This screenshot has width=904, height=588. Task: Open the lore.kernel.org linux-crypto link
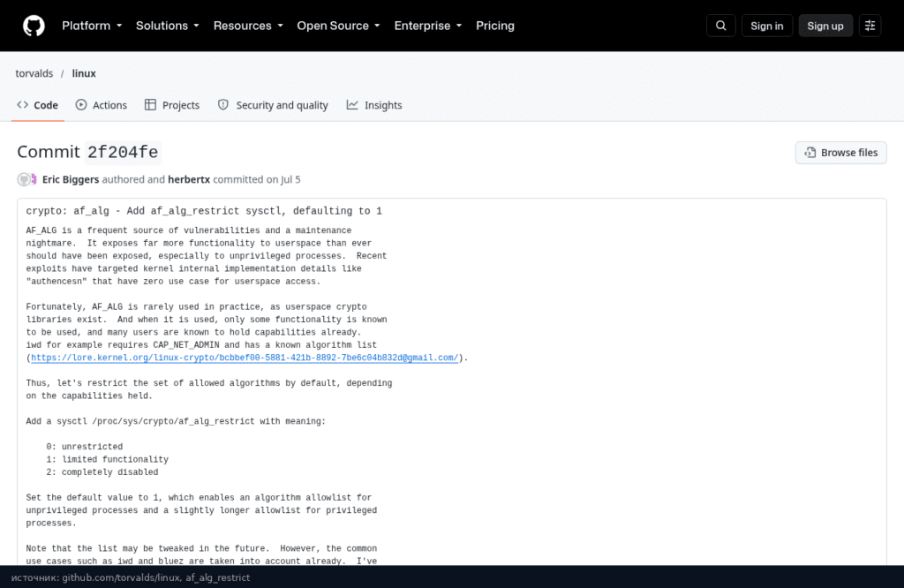tap(245, 358)
